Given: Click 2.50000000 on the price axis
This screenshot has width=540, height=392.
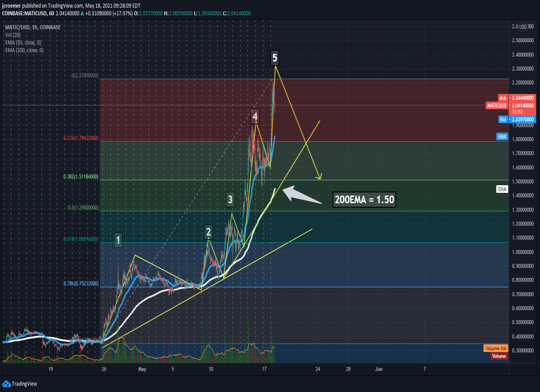Looking at the screenshot, I should click(524, 40).
